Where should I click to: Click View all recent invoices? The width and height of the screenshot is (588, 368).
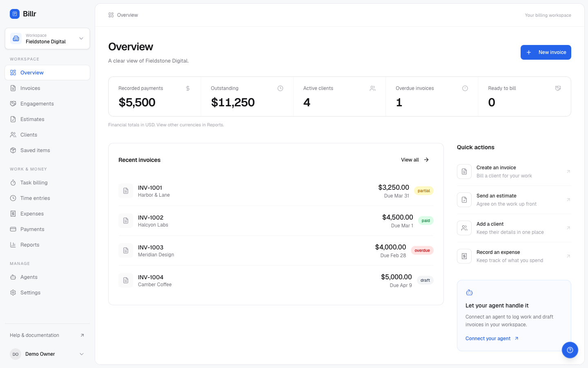point(415,160)
